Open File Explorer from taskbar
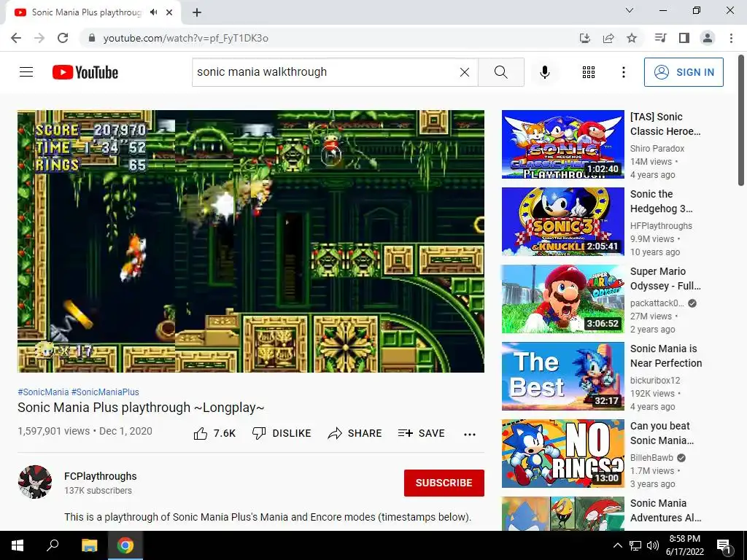The height and width of the screenshot is (560, 747). [x=89, y=545]
